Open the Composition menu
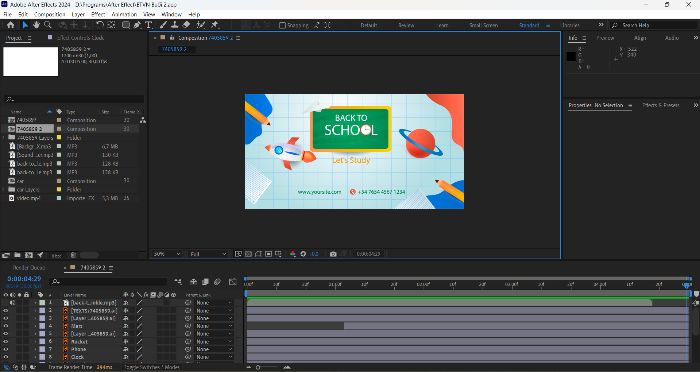 tap(50, 14)
